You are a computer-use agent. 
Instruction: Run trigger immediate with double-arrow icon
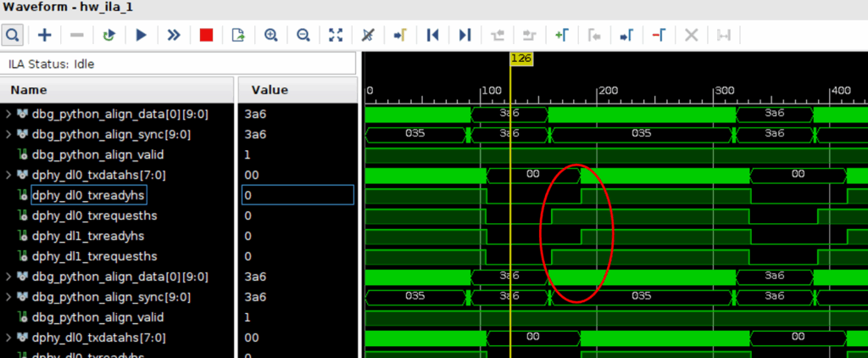(174, 36)
